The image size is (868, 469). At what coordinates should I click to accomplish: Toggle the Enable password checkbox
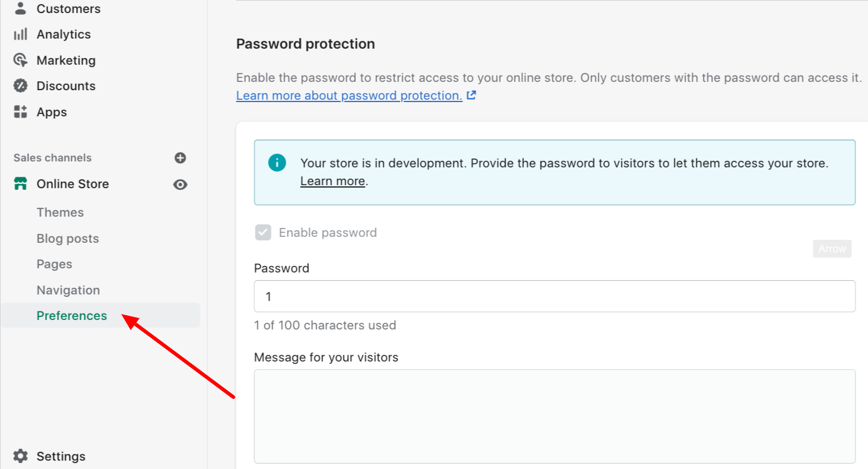click(263, 232)
